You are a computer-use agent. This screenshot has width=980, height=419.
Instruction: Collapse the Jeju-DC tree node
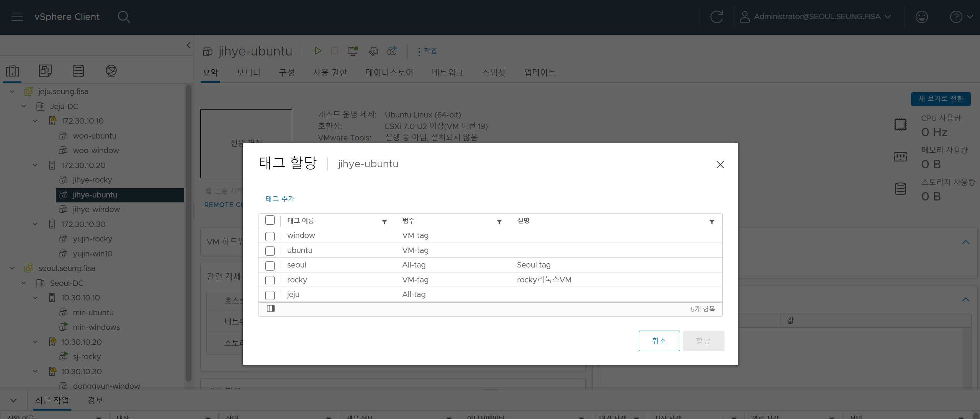coord(24,106)
